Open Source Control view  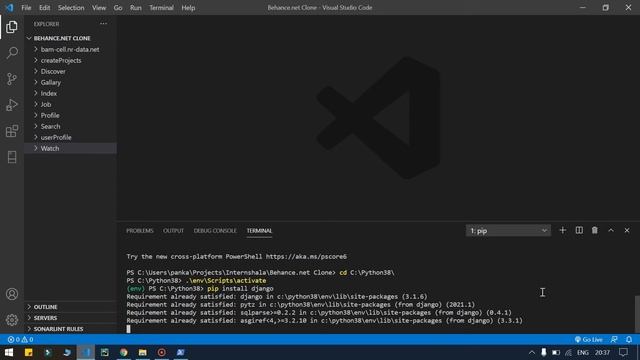12,79
